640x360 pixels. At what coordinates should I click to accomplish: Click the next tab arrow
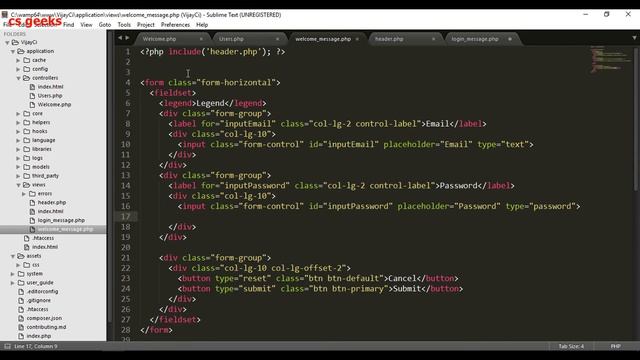click(x=127, y=38)
